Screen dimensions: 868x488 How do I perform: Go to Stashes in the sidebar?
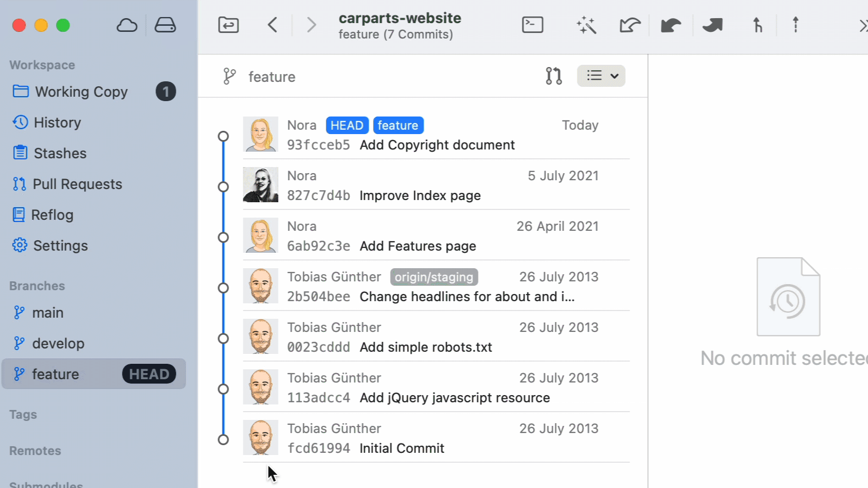pyautogui.click(x=60, y=153)
